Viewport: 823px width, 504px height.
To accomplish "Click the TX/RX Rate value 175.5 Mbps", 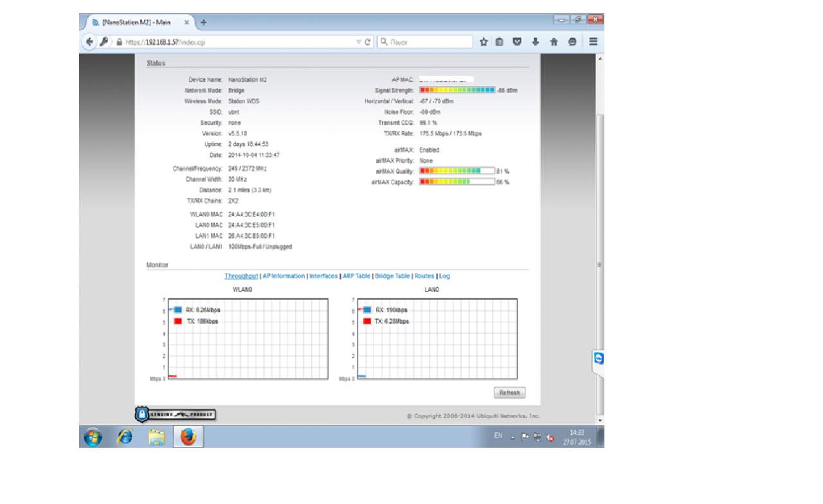I will pos(451,134).
